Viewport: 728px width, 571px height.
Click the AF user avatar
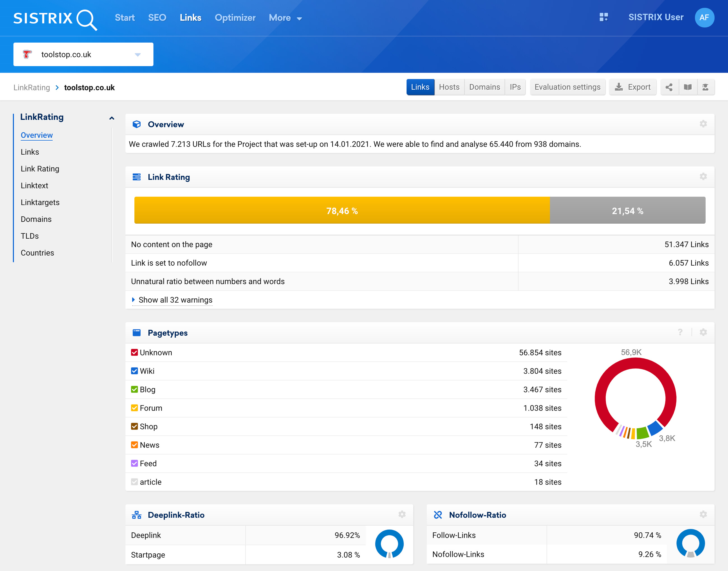click(704, 17)
